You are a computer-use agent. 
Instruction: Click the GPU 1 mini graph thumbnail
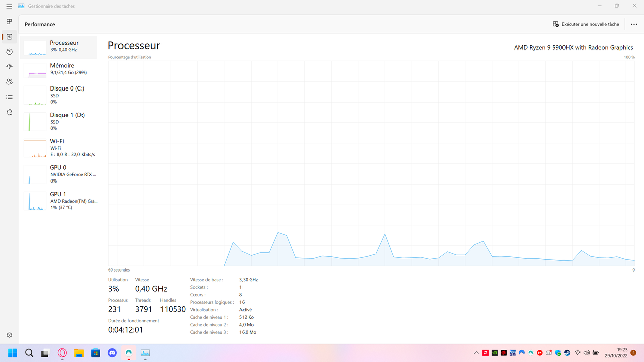(35, 201)
